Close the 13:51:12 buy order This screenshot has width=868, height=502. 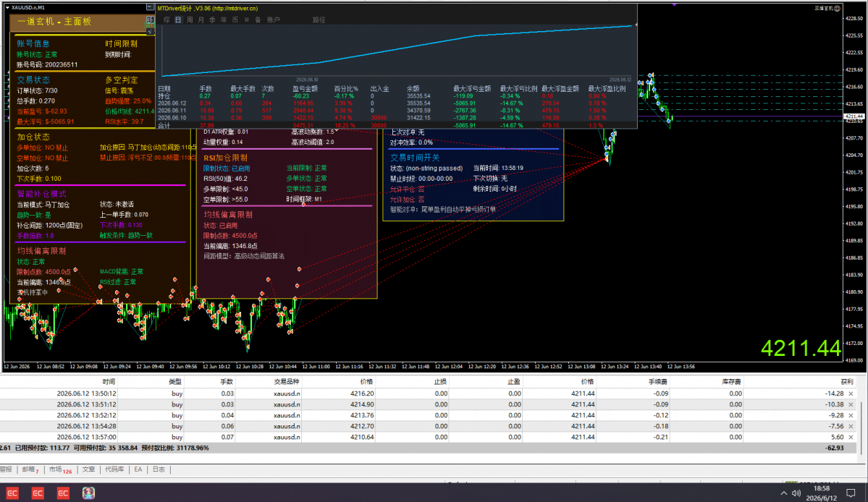(x=851, y=404)
